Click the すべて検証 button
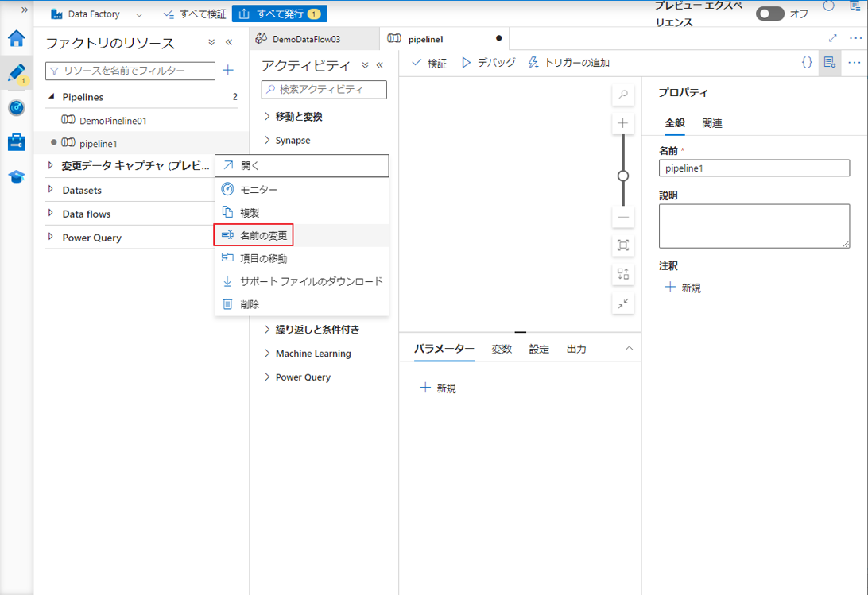Image resolution: width=868 pixels, height=595 pixels. (195, 14)
